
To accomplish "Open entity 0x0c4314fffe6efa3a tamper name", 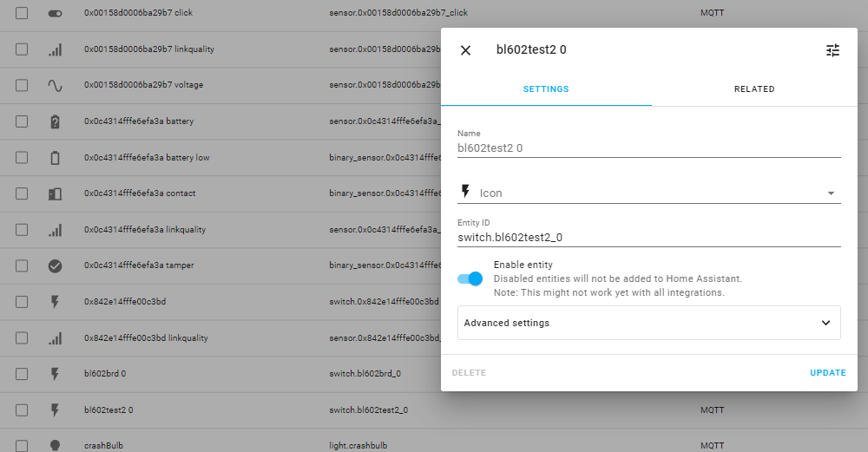I will click(x=139, y=265).
